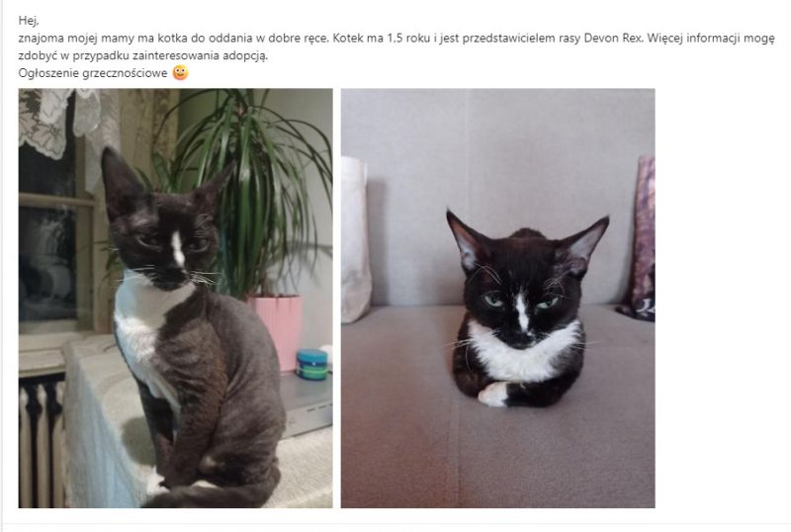
Task: Click the blue jar beside the pink pot
Action: pos(311,364)
